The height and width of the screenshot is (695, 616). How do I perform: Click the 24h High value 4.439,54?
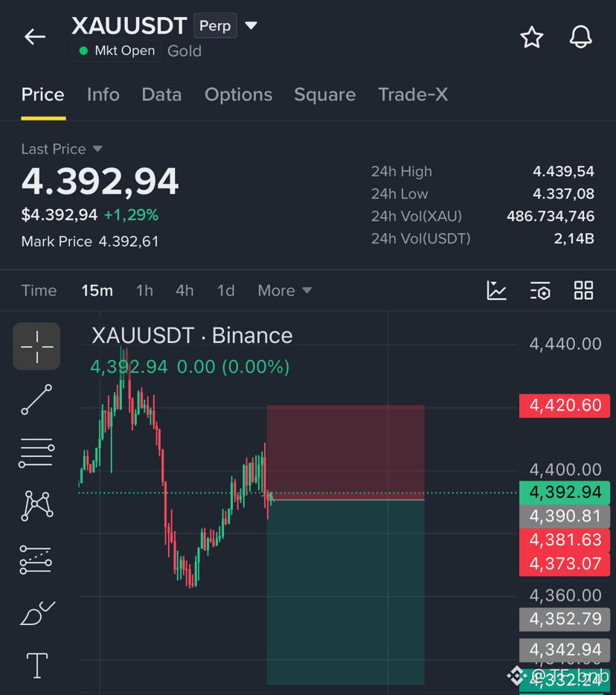pos(563,172)
